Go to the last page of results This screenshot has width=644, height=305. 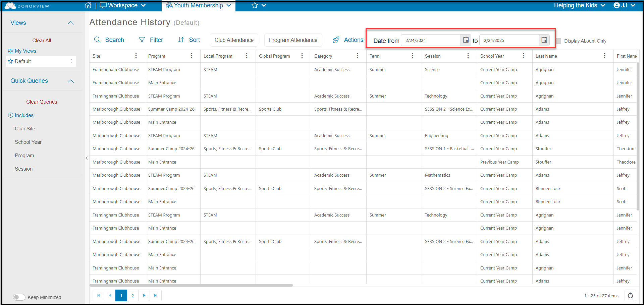156,295
